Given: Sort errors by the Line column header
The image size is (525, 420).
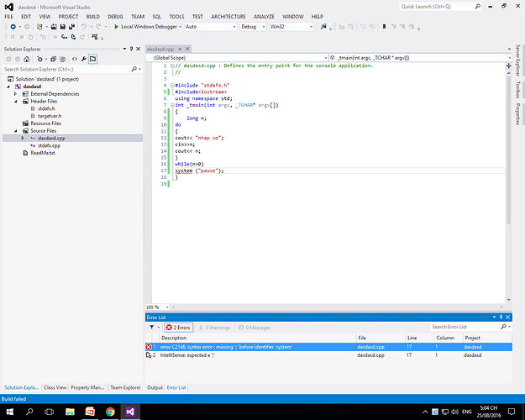Looking at the screenshot, I should (418, 338).
